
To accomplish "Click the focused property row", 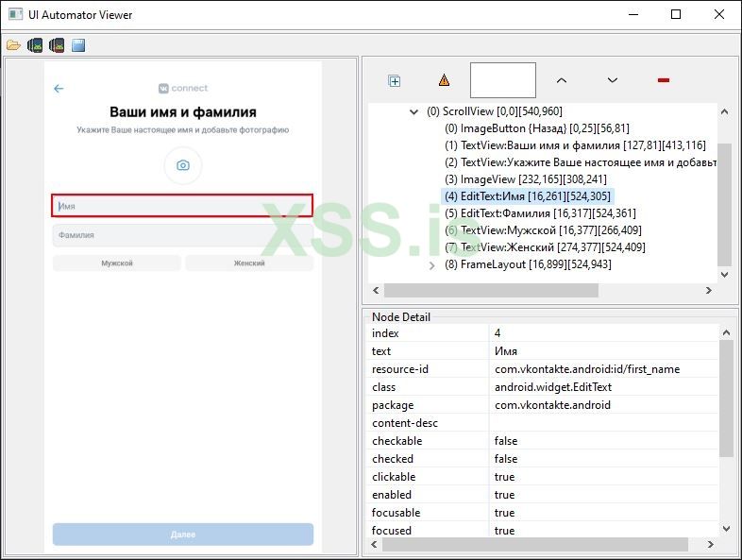I will click(x=542, y=531).
